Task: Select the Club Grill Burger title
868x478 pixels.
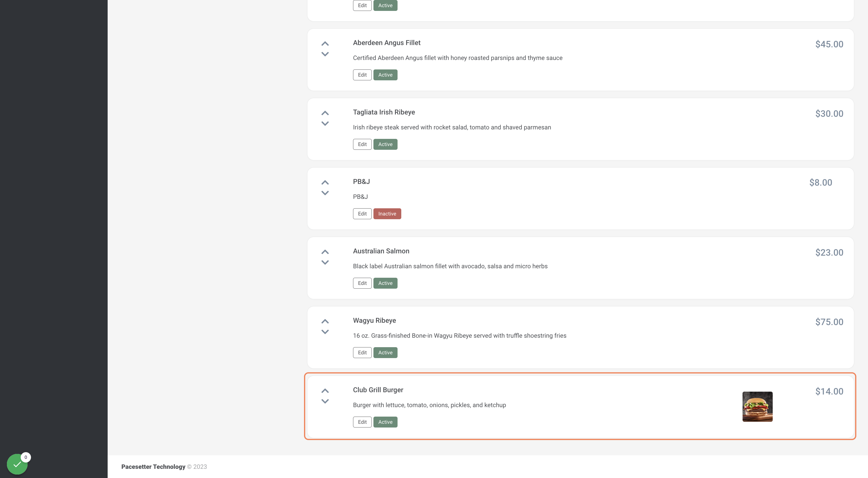Action: pyautogui.click(x=378, y=390)
